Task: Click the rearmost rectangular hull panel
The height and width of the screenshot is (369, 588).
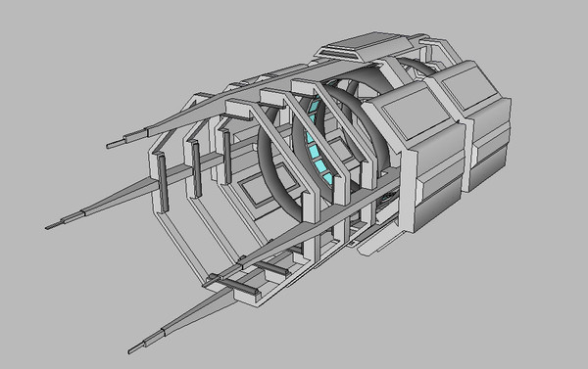Action: point(470,88)
